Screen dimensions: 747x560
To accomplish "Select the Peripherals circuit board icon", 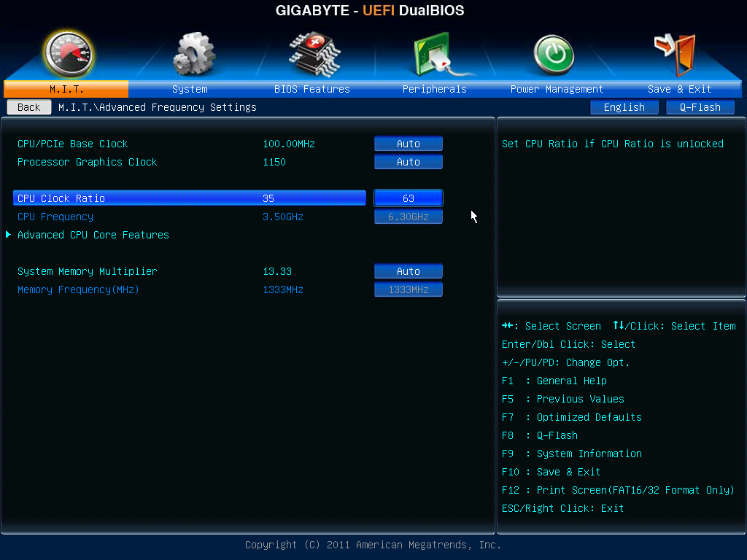I will pos(435,54).
